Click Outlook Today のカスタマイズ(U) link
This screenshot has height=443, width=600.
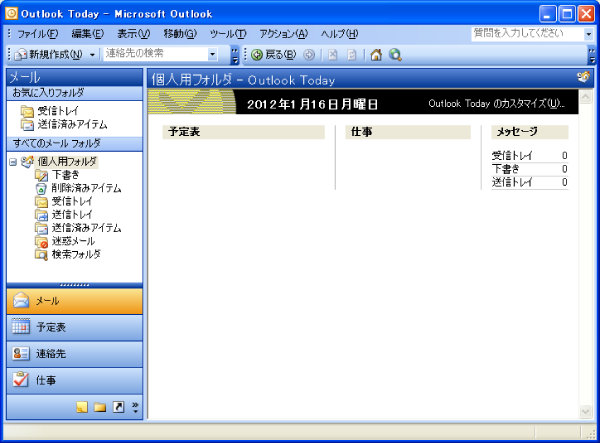point(496,104)
